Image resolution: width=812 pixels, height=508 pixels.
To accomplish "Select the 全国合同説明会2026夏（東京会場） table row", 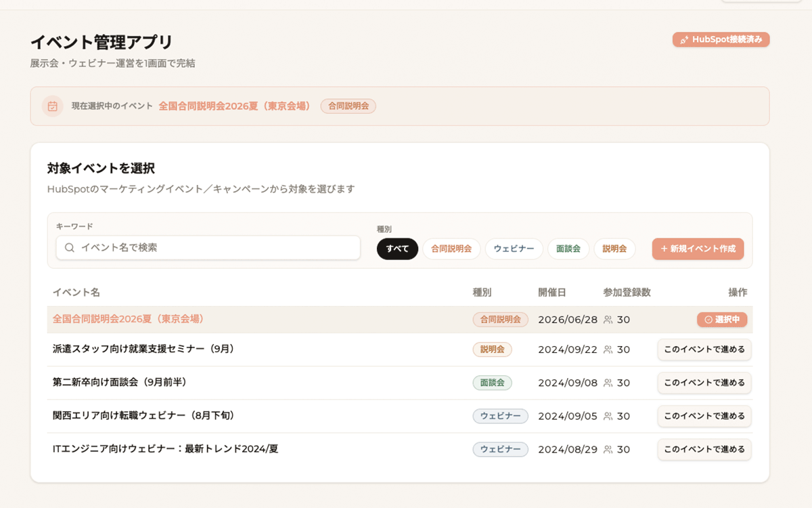I will pyautogui.click(x=400, y=320).
